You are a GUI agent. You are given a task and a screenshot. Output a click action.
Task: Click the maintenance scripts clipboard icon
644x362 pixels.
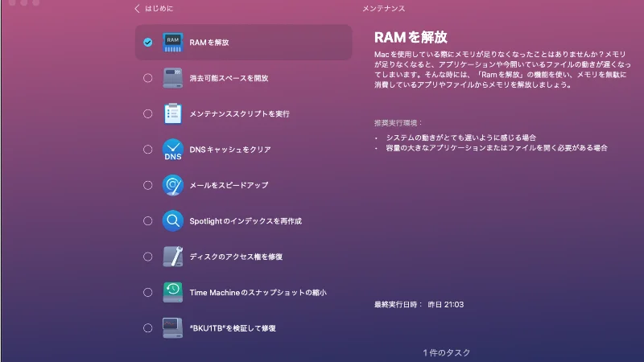click(x=173, y=113)
